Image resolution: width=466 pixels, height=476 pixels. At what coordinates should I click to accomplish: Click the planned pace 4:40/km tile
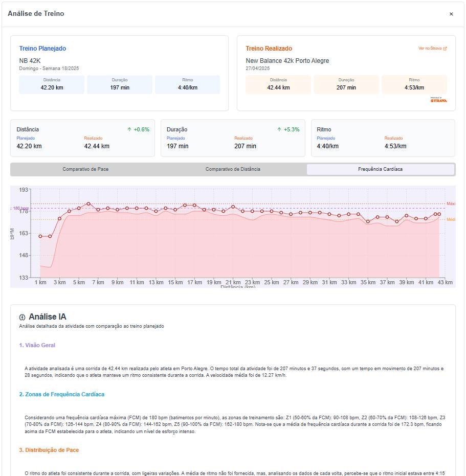pos(187,84)
